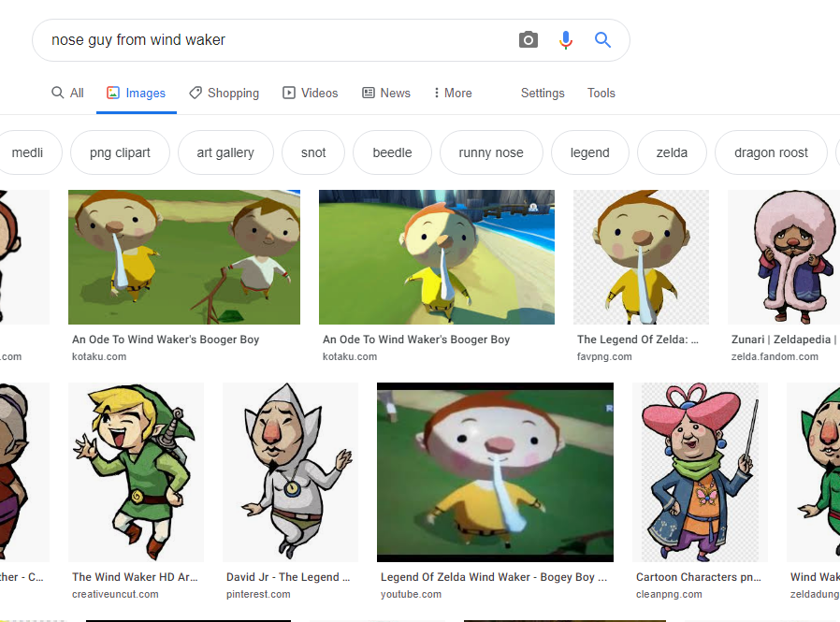Viewport: 840px width, 622px height.
Task: Select the 'snot' filter chip
Action: coord(313,152)
